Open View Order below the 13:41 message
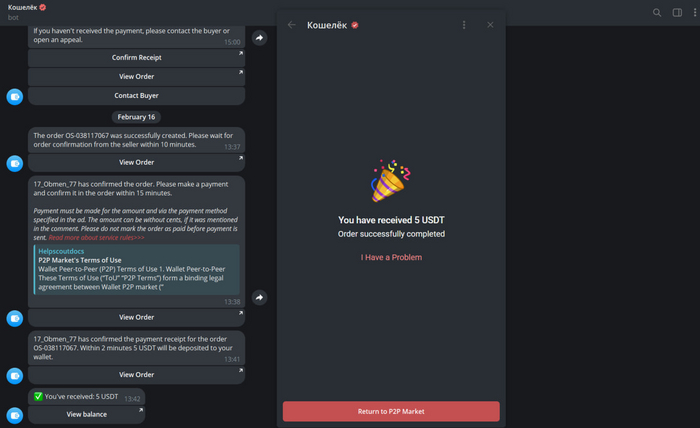 point(137,375)
